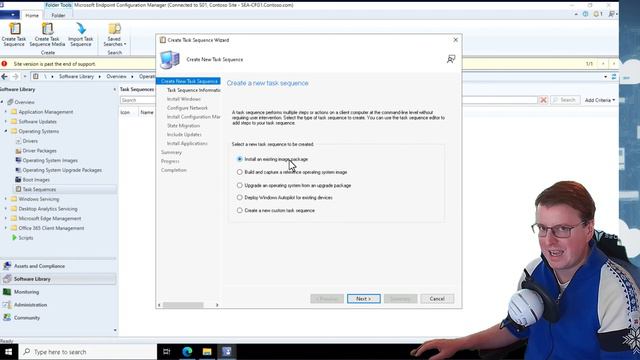Expand the Application Management node
The height and width of the screenshot is (360, 640).
click(x=6, y=112)
